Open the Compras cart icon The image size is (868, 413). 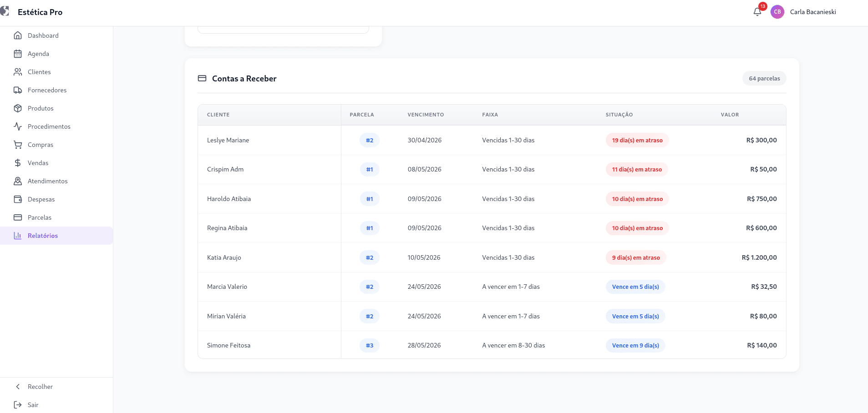pos(18,145)
